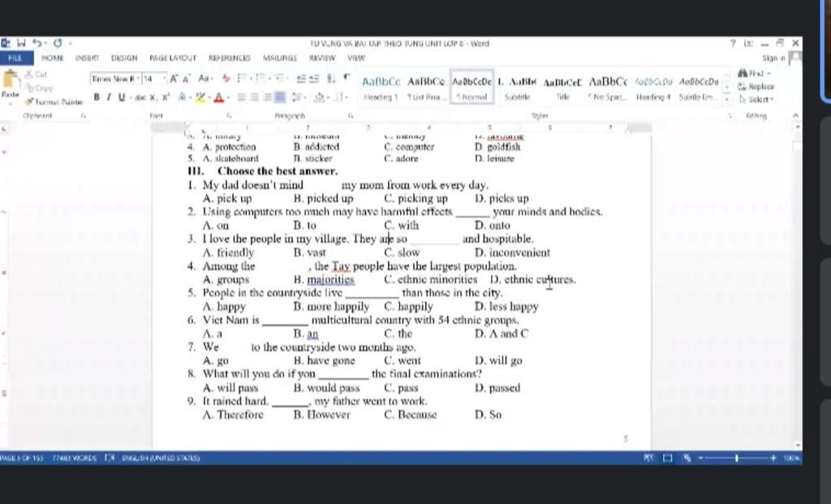Image resolution: width=831 pixels, height=504 pixels.
Task: Switch to the REFERENCES tab
Action: pos(230,58)
